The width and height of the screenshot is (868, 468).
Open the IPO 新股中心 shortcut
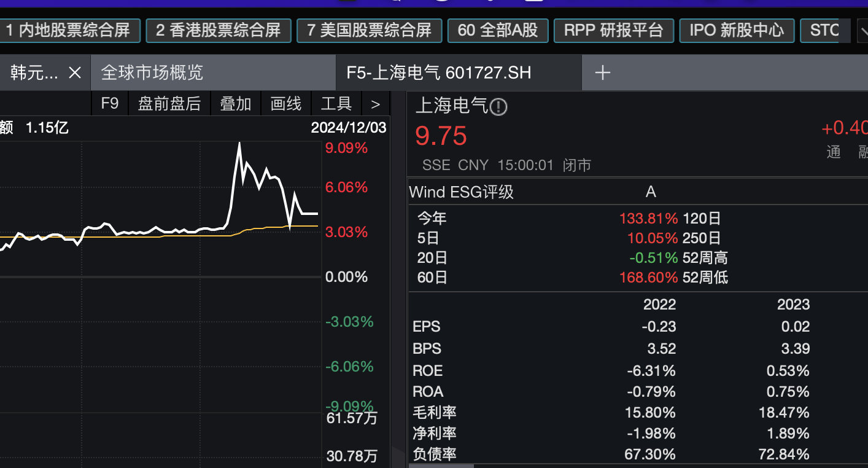(x=737, y=31)
